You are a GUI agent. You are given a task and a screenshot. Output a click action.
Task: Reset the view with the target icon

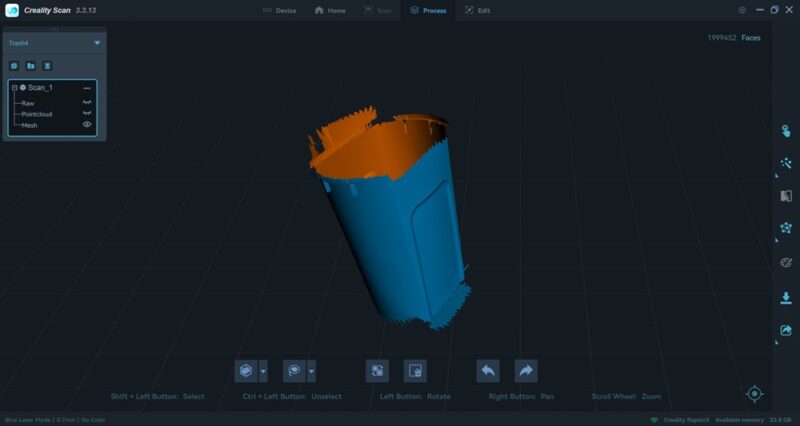tap(755, 394)
